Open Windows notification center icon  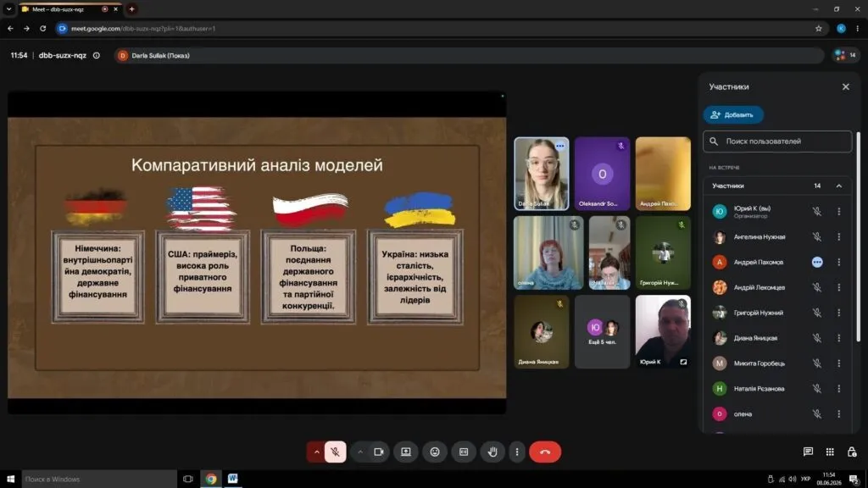854,480
